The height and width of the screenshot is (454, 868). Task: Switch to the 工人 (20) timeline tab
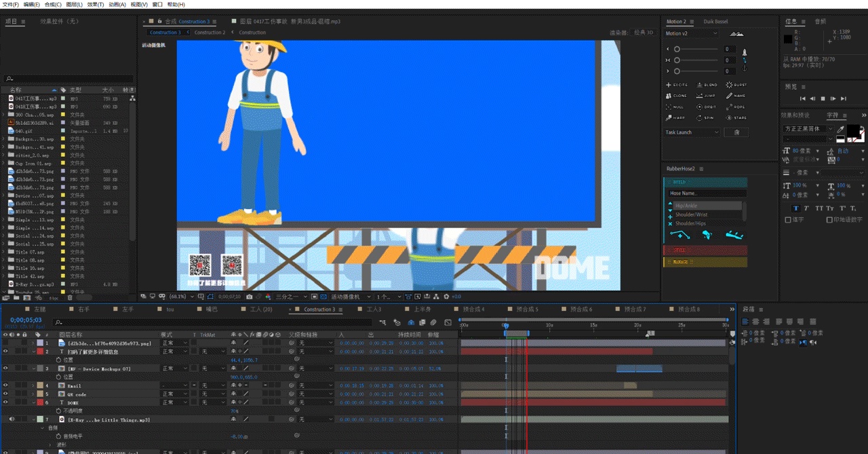click(261, 309)
